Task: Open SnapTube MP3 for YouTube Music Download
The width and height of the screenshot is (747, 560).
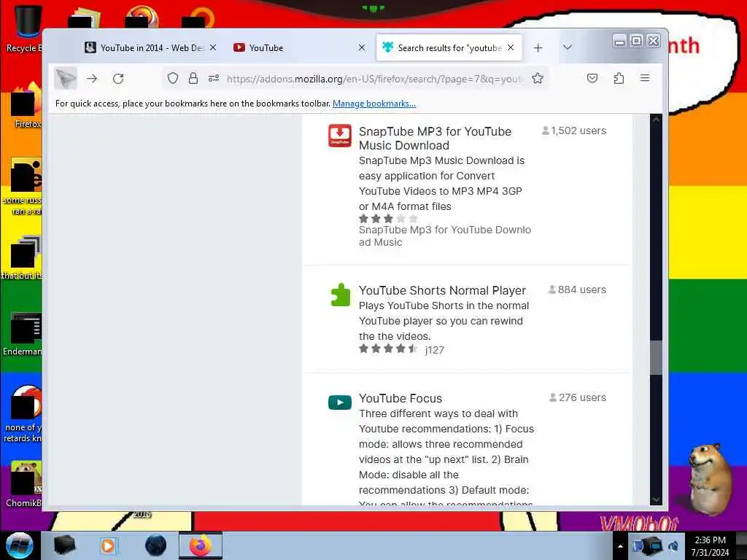Action: tap(435, 138)
